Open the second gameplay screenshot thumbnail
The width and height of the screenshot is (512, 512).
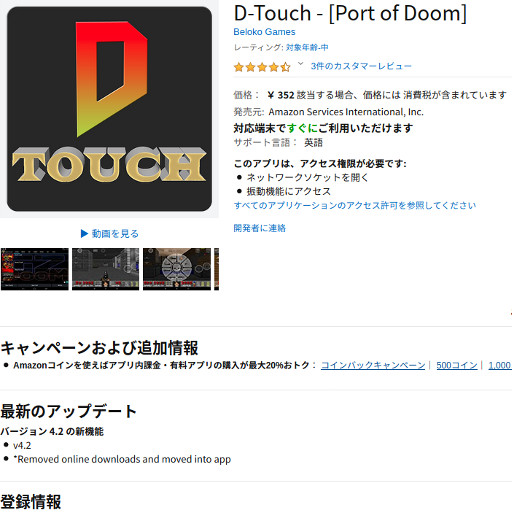click(x=106, y=269)
